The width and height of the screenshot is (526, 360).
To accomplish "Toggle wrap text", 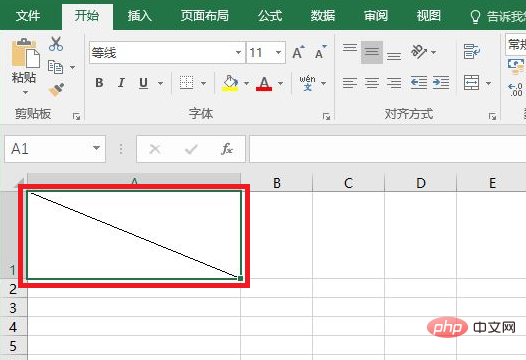I will (472, 52).
